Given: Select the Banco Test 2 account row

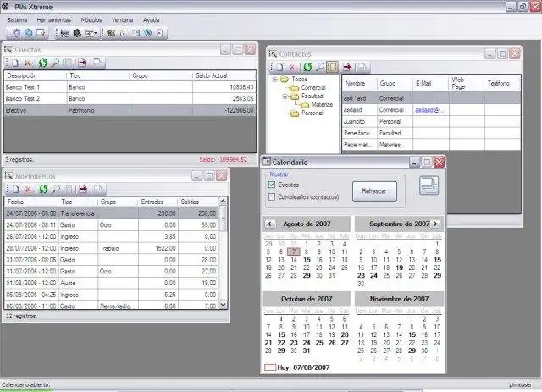Looking at the screenshot, I should (130, 99).
